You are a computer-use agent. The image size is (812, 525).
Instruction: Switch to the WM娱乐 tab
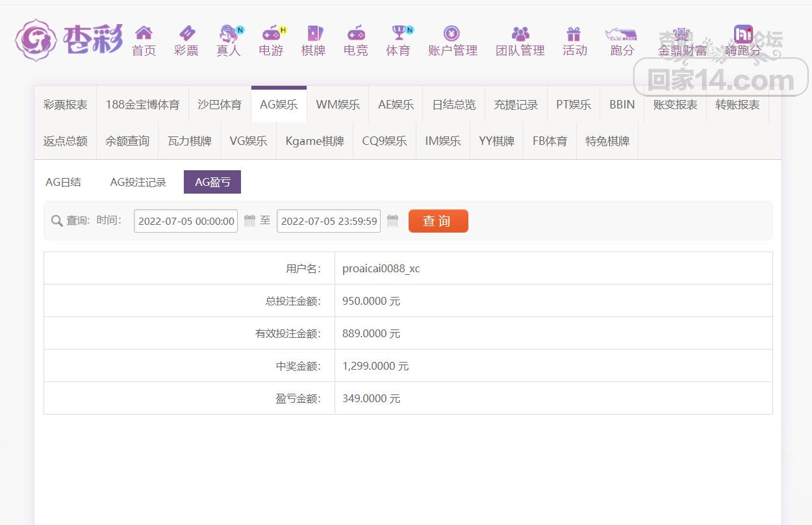[338, 105]
